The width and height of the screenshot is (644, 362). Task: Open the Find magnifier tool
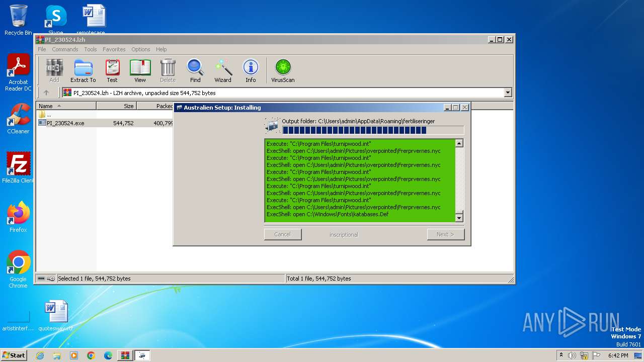(195, 71)
